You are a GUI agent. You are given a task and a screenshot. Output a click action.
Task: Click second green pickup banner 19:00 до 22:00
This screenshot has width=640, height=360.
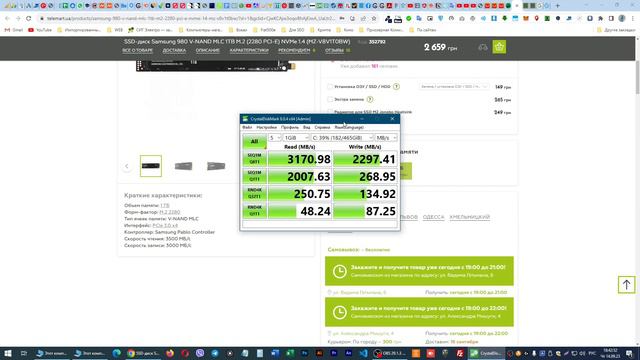click(x=419, y=312)
